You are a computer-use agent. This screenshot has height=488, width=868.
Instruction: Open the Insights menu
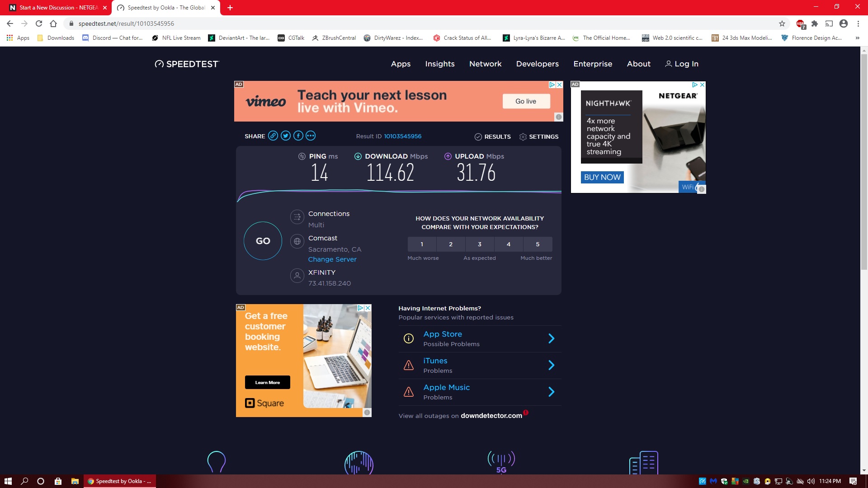click(439, 64)
